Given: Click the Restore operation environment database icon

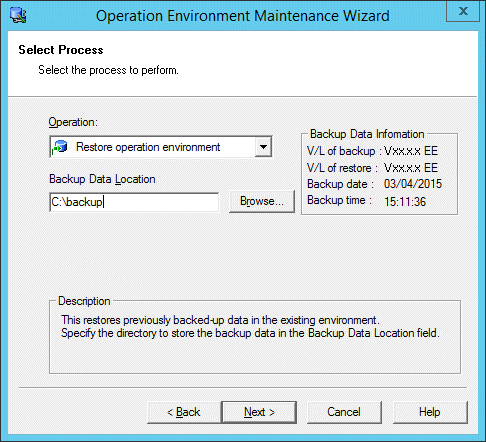Looking at the screenshot, I should pyautogui.click(x=60, y=147).
